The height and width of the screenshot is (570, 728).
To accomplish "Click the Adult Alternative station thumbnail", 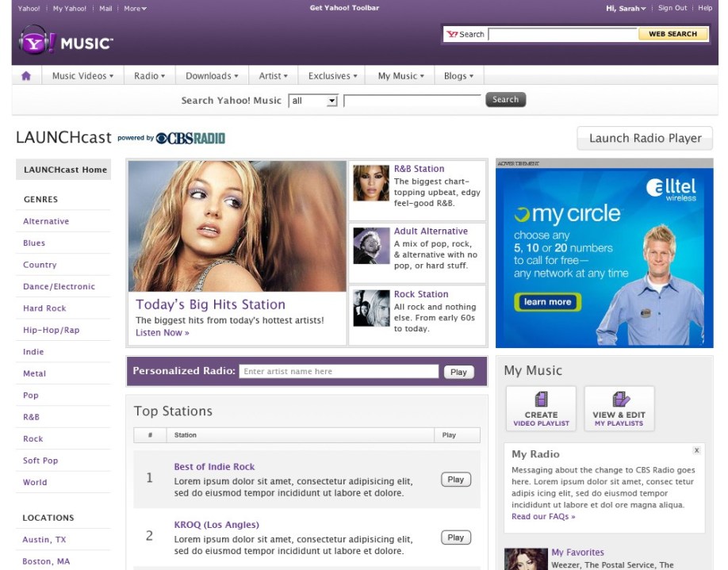I will [x=371, y=246].
